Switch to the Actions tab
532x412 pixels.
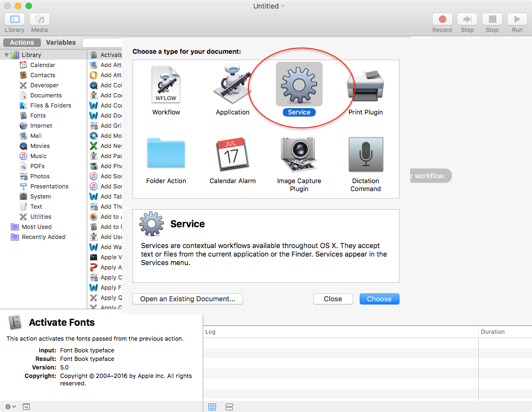[x=22, y=43]
